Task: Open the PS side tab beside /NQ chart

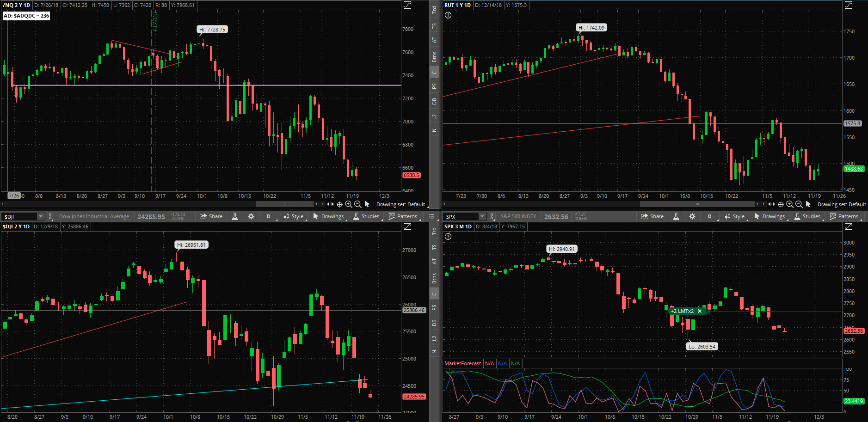Action: (x=434, y=86)
